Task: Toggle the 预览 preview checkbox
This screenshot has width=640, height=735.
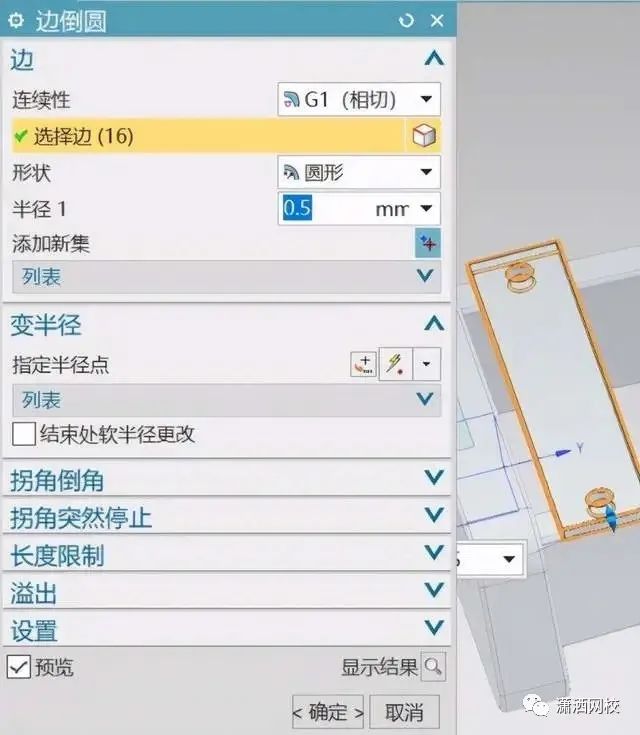Action: tap(19, 667)
